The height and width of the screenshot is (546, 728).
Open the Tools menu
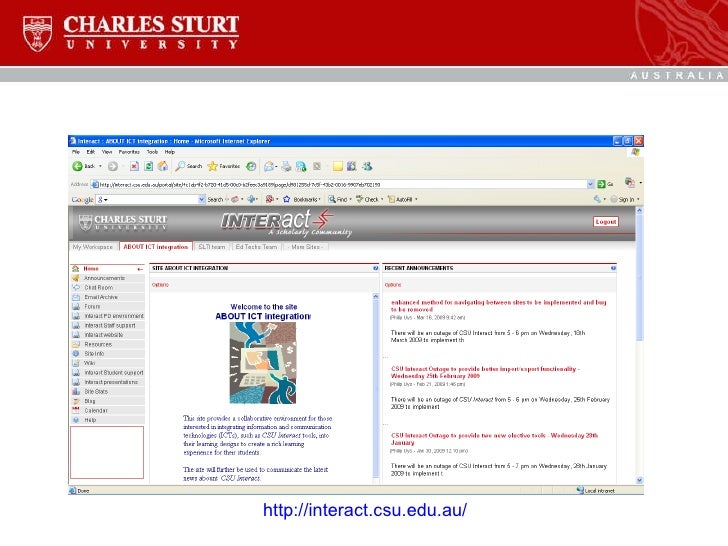pyautogui.click(x=152, y=152)
